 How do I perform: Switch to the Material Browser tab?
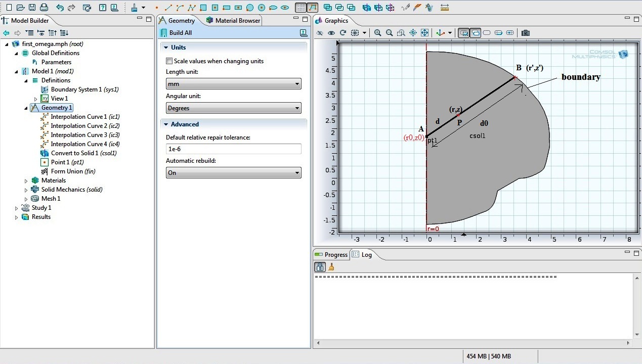pyautogui.click(x=233, y=21)
